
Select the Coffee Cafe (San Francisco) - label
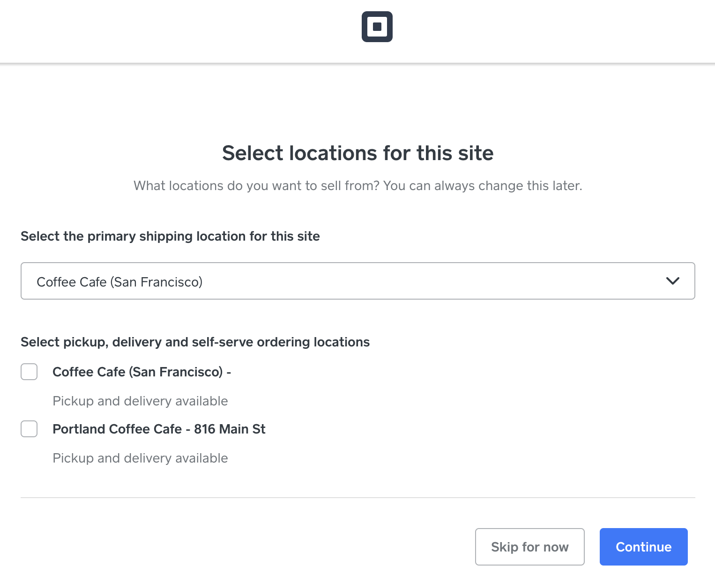point(142,372)
